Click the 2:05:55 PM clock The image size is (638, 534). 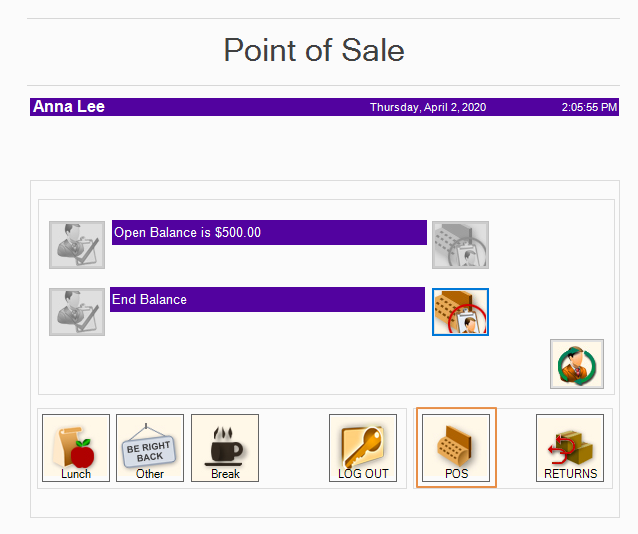tap(589, 107)
